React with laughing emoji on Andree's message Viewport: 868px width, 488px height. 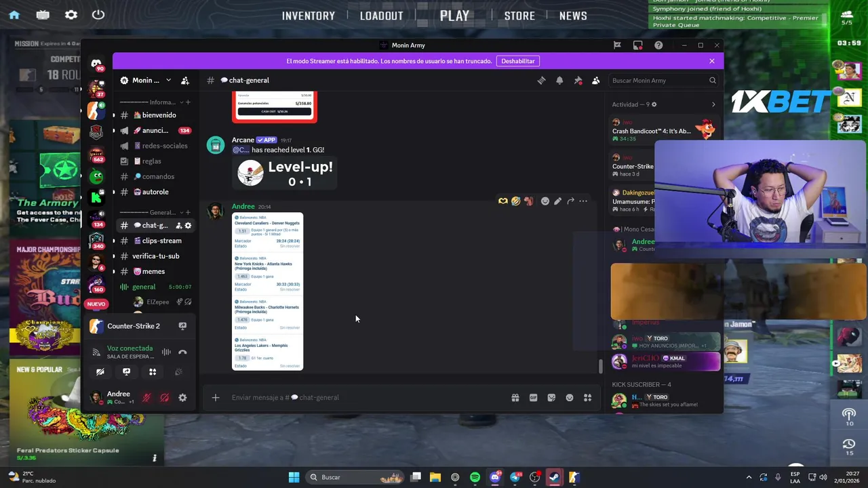(515, 201)
